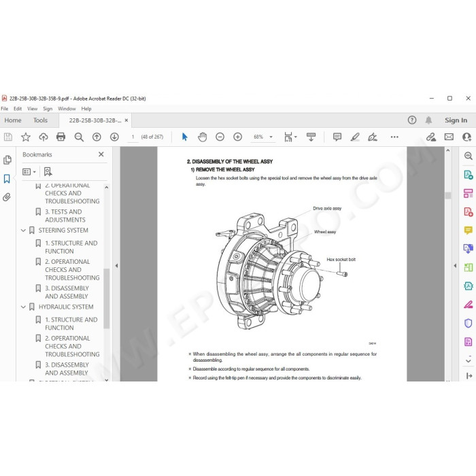Switch to the Home tab
The height and width of the screenshot is (476, 476).
click(x=13, y=120)
